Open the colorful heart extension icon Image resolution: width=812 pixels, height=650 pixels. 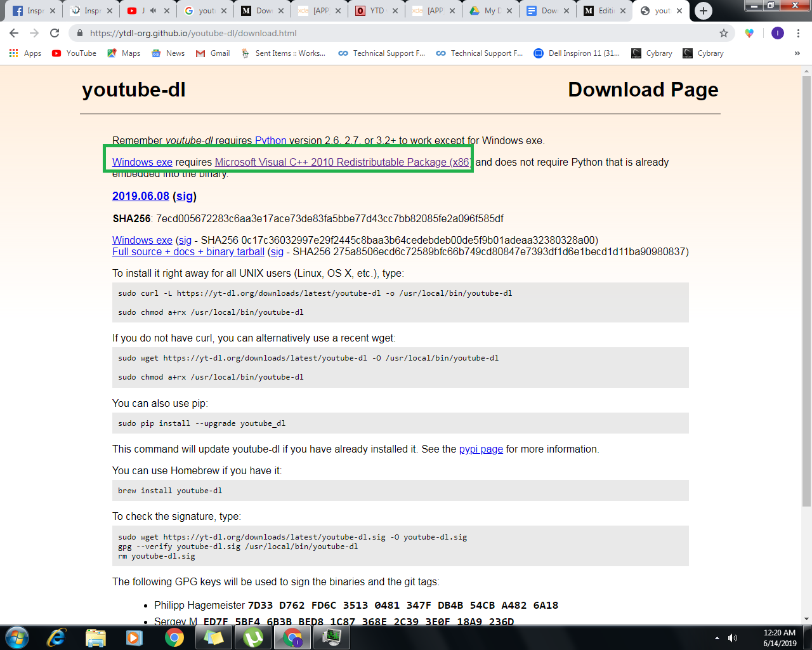(749, 33)
